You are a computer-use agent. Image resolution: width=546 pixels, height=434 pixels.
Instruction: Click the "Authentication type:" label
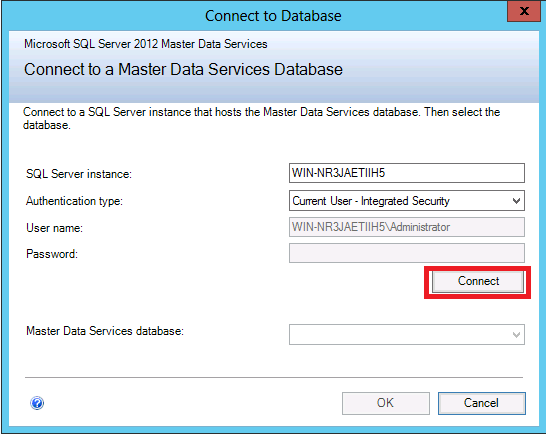(x=75, y=201)
